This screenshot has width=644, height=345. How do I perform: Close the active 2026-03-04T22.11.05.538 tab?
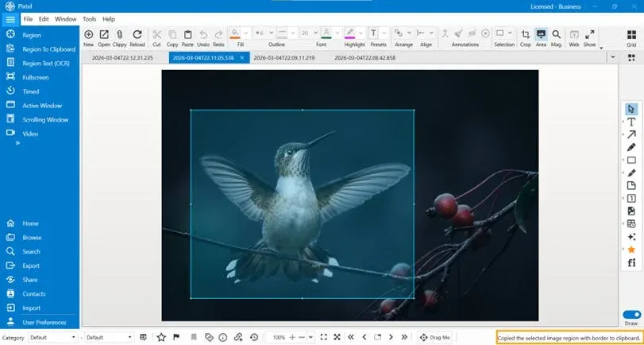(x=242, y=58)
